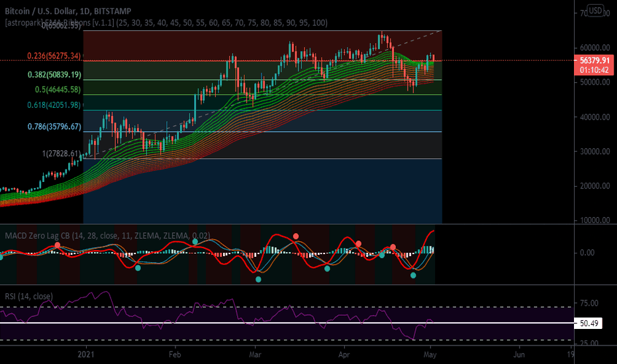The height and width of the screenshot is (364, 617).
Task: Select the astropark EMA Ribbons indicator label
Action: pyautogui.click(x=166, y=23)
